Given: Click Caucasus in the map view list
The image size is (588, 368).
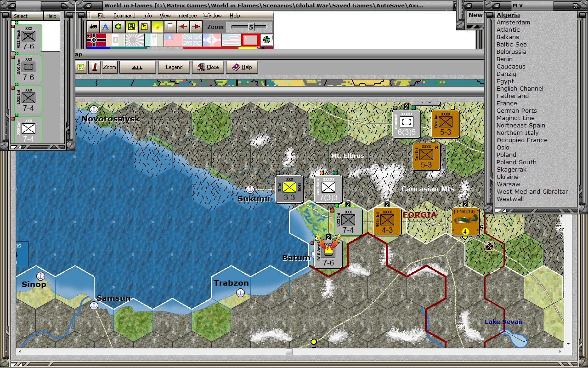Looking at the screenshot, I should [x=511, y=67].
